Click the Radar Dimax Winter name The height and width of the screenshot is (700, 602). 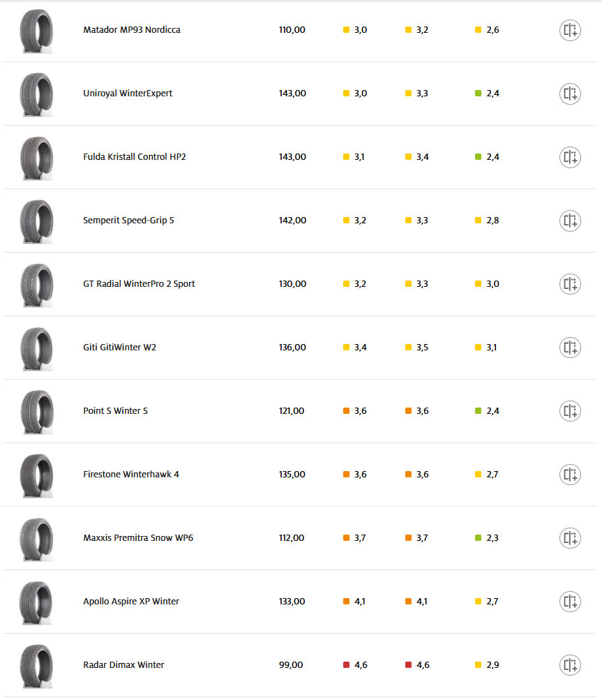123,665
